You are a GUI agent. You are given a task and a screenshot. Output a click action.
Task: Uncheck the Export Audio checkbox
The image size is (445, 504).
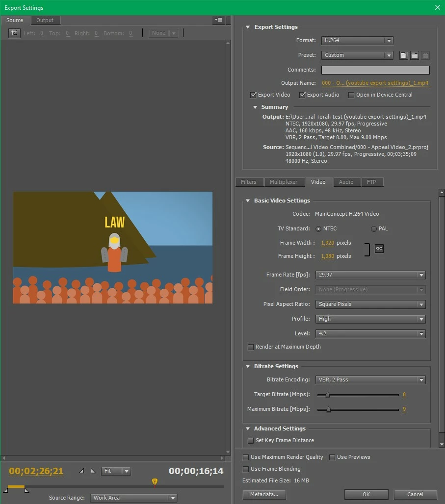coord(302,95)
